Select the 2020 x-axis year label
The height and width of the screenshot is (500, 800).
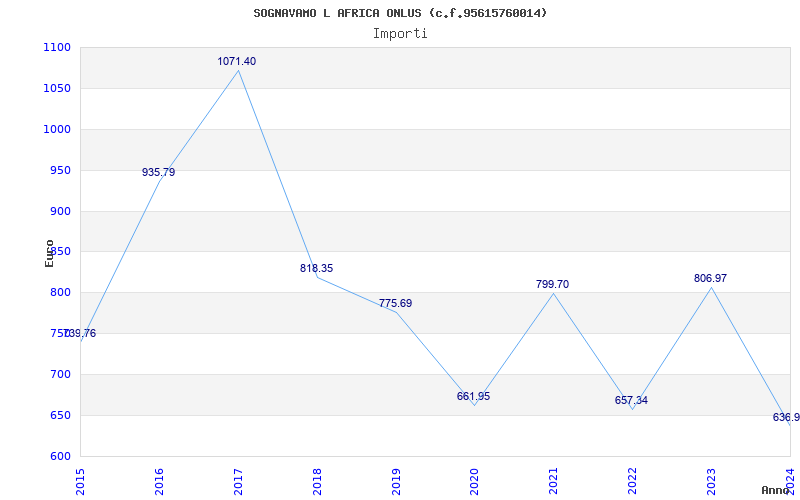pos(474,482)
